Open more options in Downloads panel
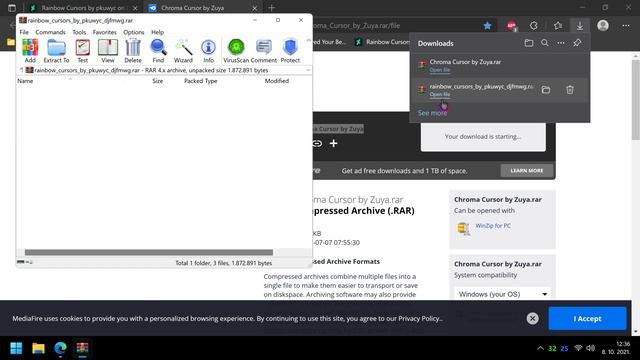 561,43
